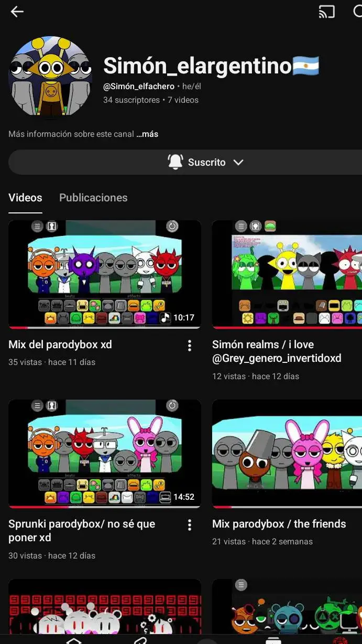The image size is (362, 644).
Task: Tap the search icon in header
Action: pyautogui.click(x=357, y=12)
